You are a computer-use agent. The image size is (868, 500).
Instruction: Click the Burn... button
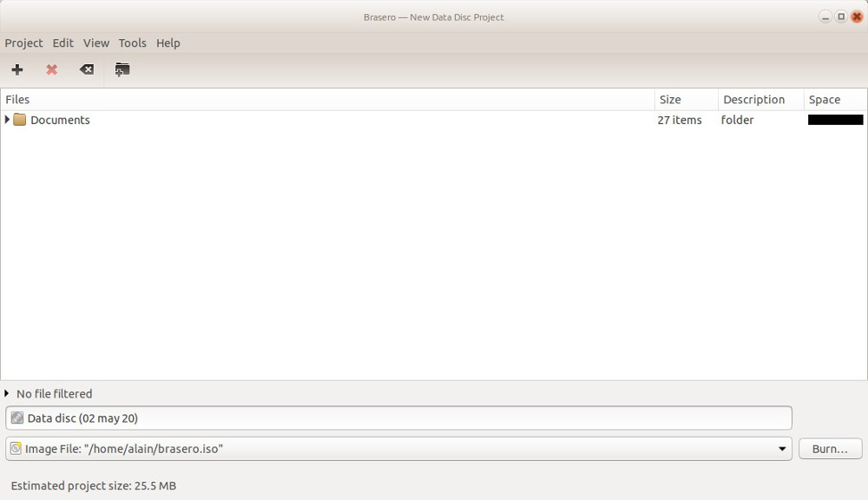click(830, 449)
